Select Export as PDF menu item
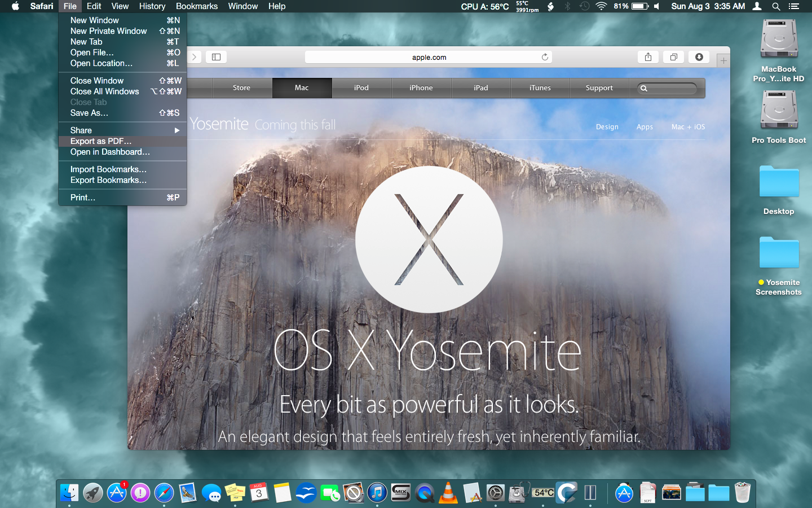The height and width of the screenshot is (508, 812). tap(122, 141)
